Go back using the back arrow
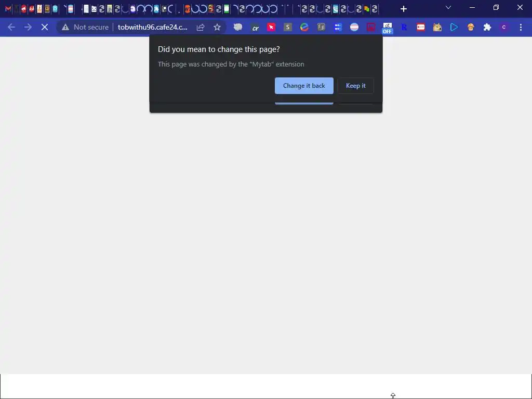This screenshot has width=532, height=399. [11, 27]
